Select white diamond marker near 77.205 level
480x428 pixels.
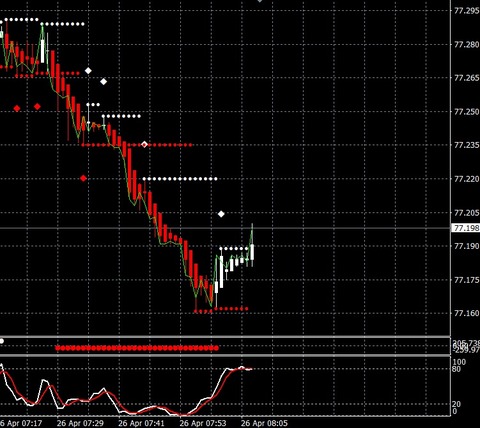[x=221, y=214]
